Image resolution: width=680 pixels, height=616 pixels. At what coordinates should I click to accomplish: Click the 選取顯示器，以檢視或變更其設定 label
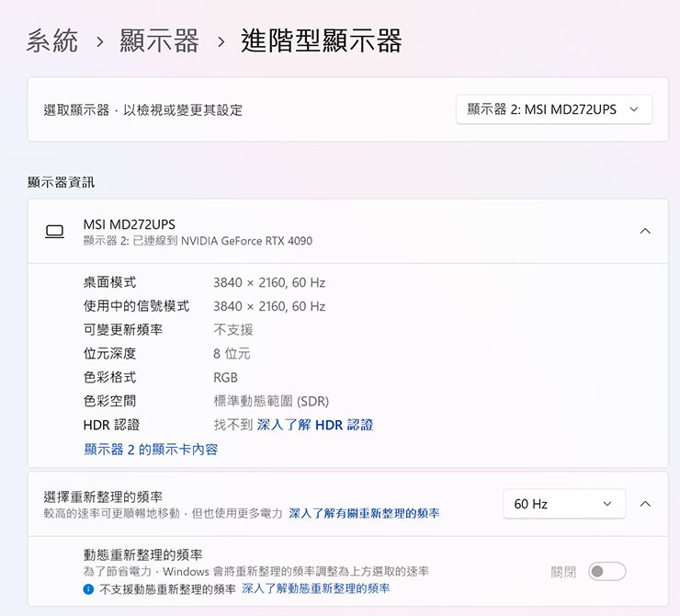click(x=142, y=110)
